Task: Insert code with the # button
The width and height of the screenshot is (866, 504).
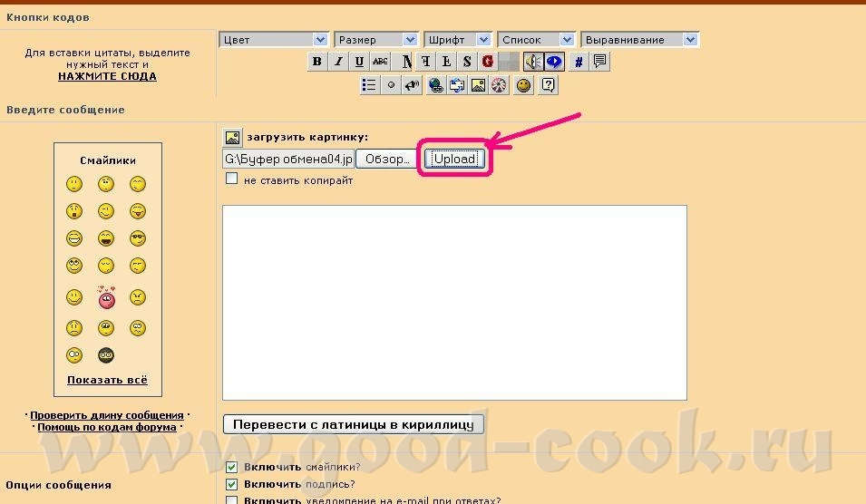Action: pos(579,62)
